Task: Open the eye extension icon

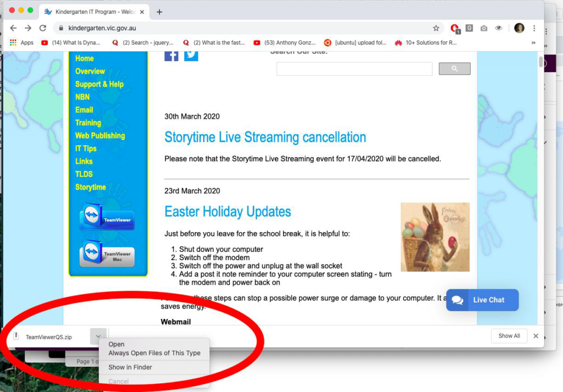Action: coord(499,28)
